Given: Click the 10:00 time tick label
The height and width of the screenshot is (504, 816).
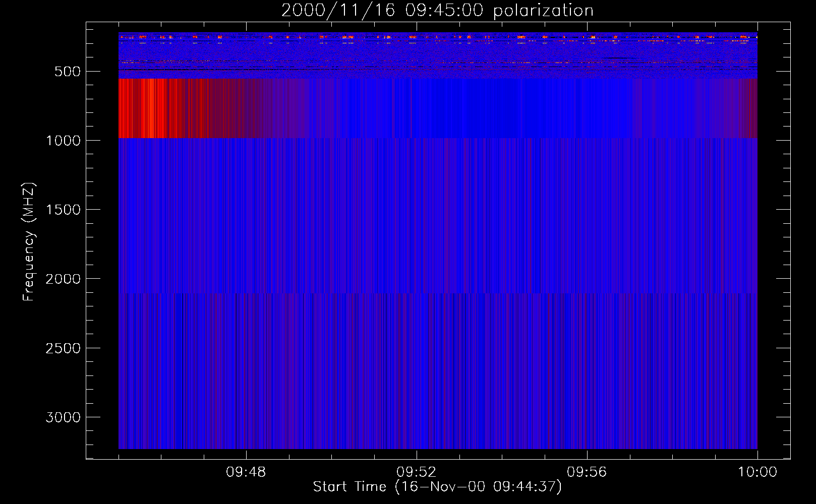Looking at the screenshot, I should pyautogui.click(x=757, y=472).
